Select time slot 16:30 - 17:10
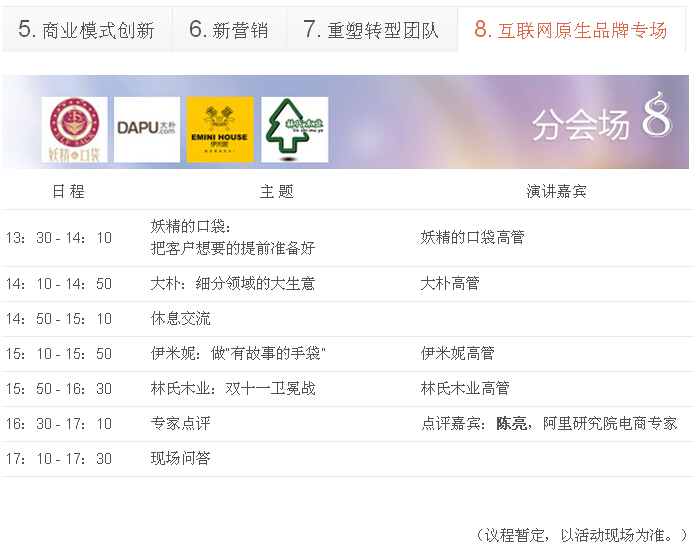This screenshot has height=549, width=694. pyautogui.click(x=59, y=424)
